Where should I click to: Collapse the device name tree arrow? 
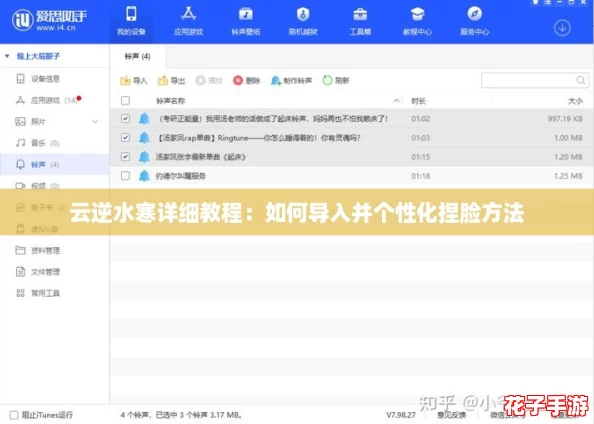(x=7, y=56)
